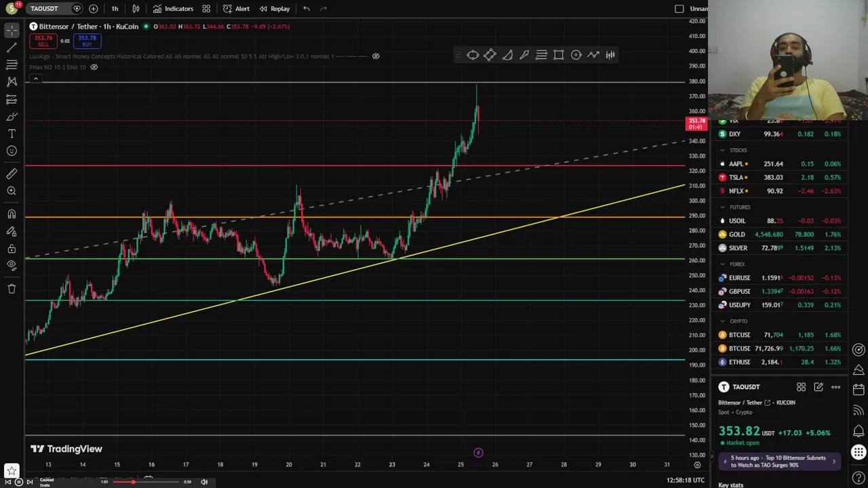Image resolution: width=868 pixels, height=488 pixels.
Task: Pause the Cooked music track
Action: 19,482
